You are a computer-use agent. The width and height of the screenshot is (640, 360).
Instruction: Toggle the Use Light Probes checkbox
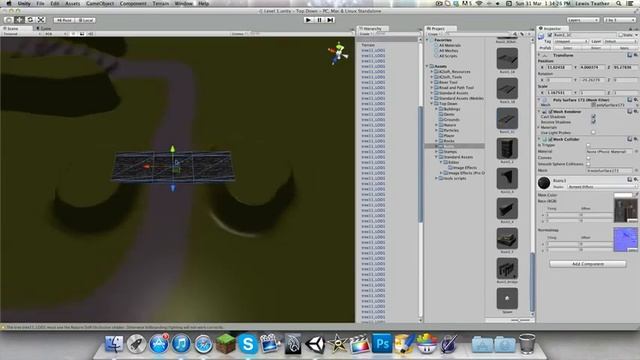(x=593, y=132)
